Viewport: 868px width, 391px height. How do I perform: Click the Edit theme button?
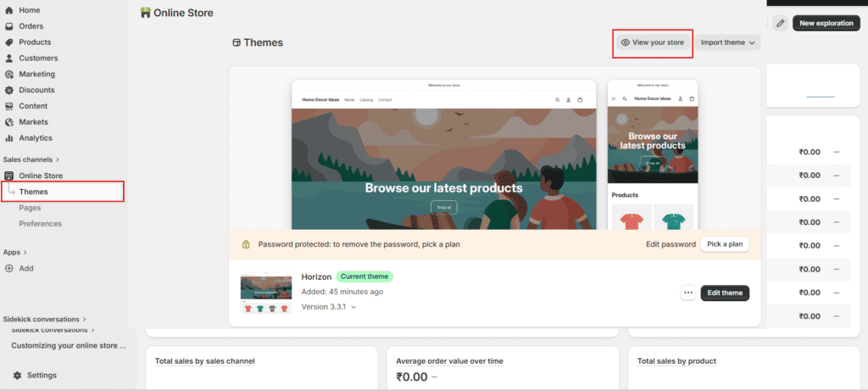[x=725, y=293]
